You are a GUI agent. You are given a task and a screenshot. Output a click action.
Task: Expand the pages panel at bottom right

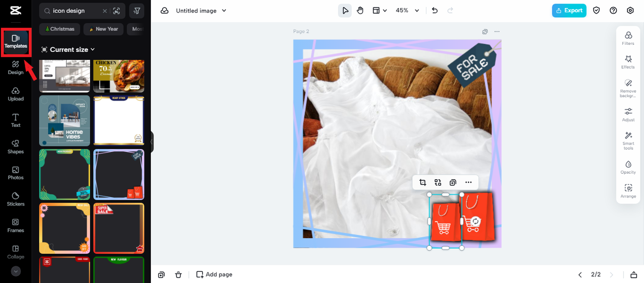(x=633, y=274)
